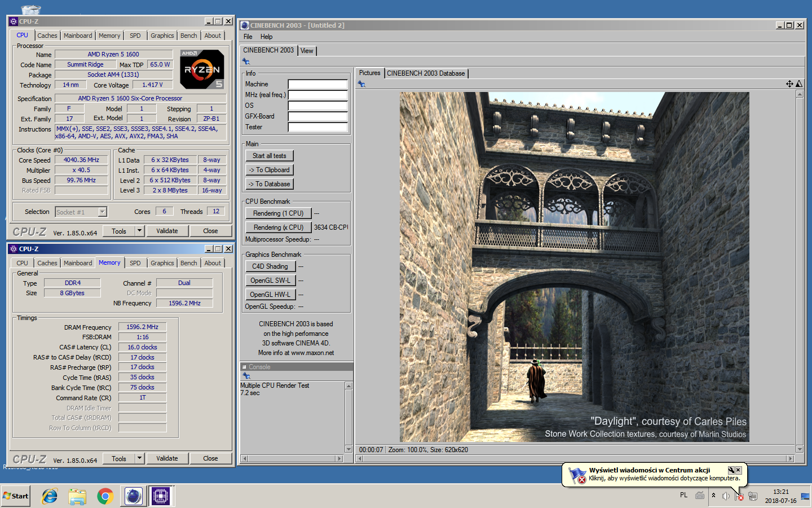The image size is (812, 508).
Task: Run the Rendering (x CPU) benchmark
Action: pos(279,227)
